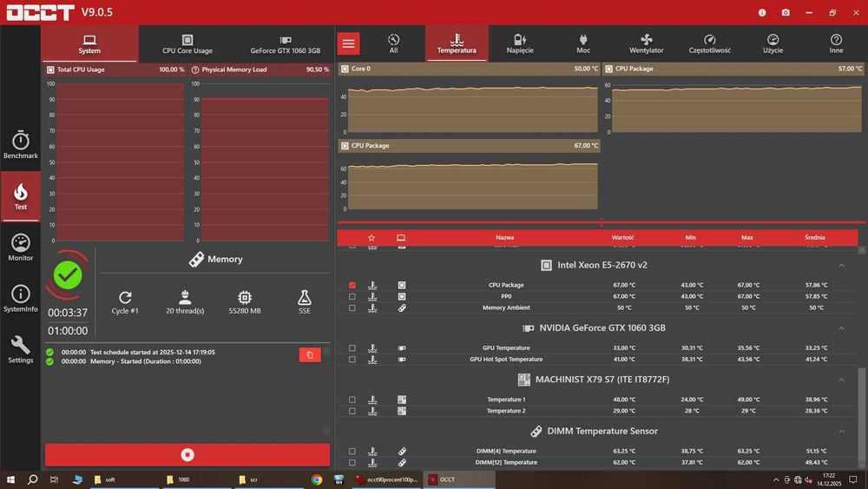Enable GPU Hot Spot Temperature checkbox
868x489 pixels.
coord(352,360)
